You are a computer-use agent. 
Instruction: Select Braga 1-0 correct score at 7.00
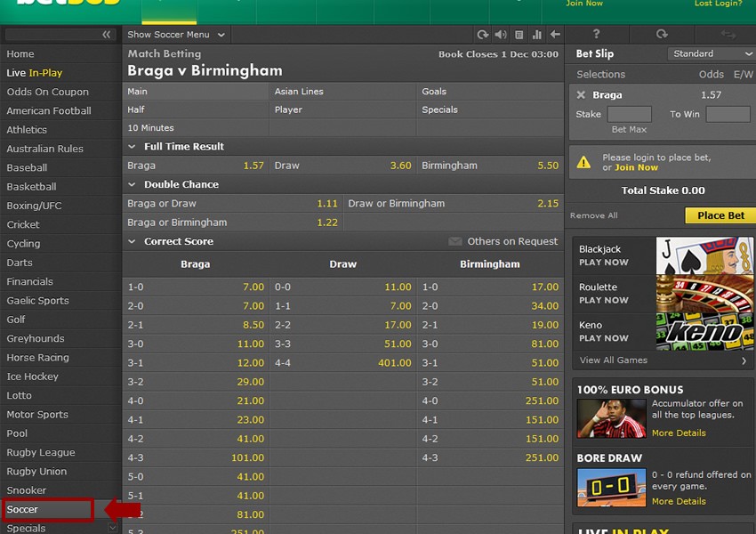click(x=196, y=287)
